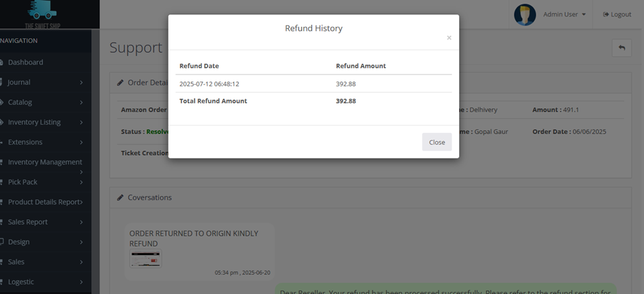
Task: Click the back arrow reply button
Action: tap(621, 47)
